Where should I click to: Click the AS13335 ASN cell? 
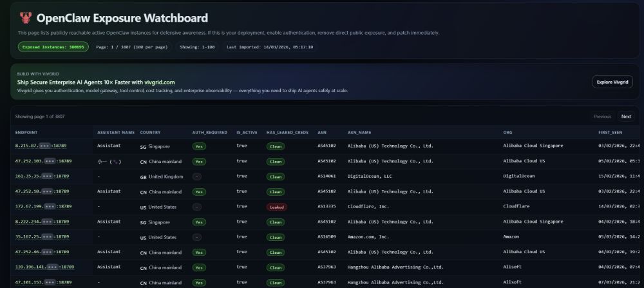pos(327,206)
